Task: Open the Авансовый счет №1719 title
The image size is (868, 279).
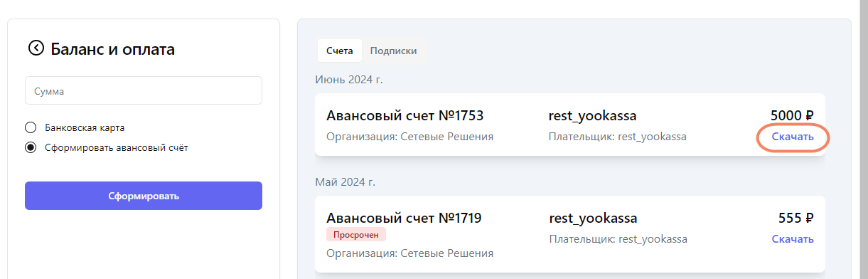Action: (x=404, y=218)
